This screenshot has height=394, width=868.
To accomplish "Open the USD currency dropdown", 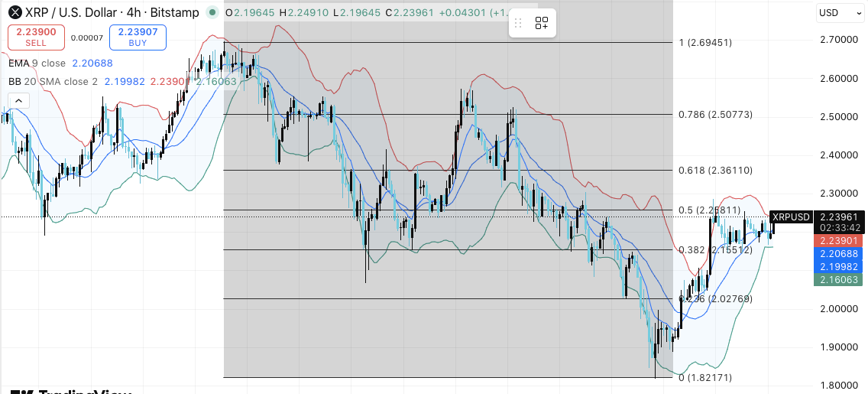I will point(839,13).
